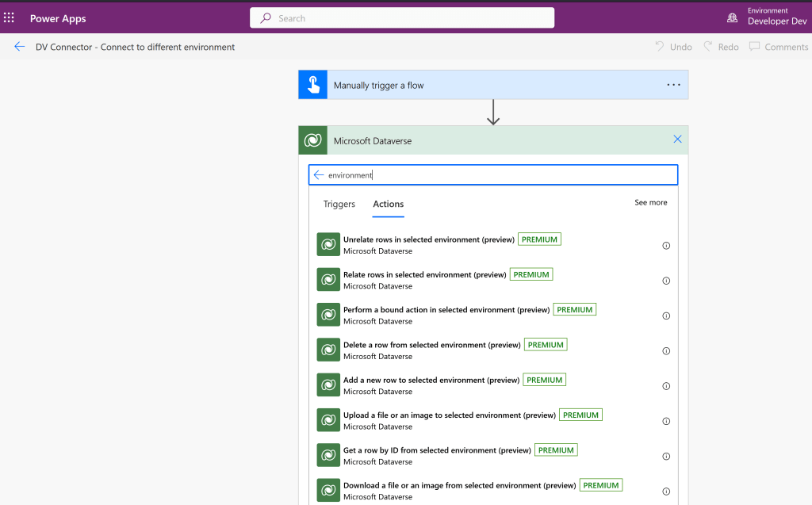Close the Microsoft Dataverse action panel
Viewport: 812px width, 505px height.
[677, 140]
